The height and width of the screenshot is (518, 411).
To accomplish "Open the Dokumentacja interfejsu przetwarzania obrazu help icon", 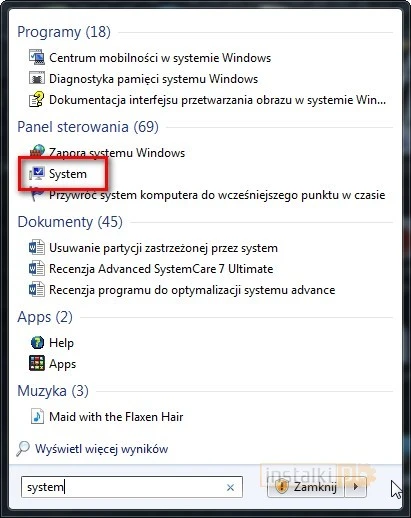I will [x=37, y=99].
